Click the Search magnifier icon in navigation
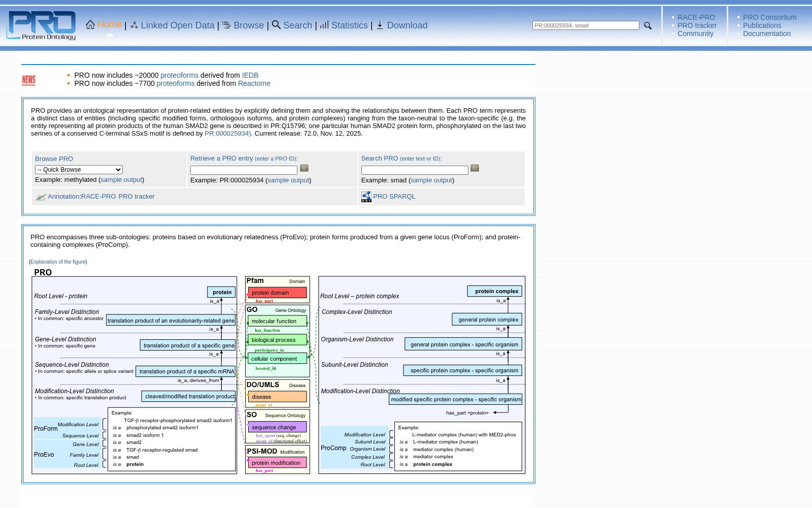 click(x=276, y=24)
